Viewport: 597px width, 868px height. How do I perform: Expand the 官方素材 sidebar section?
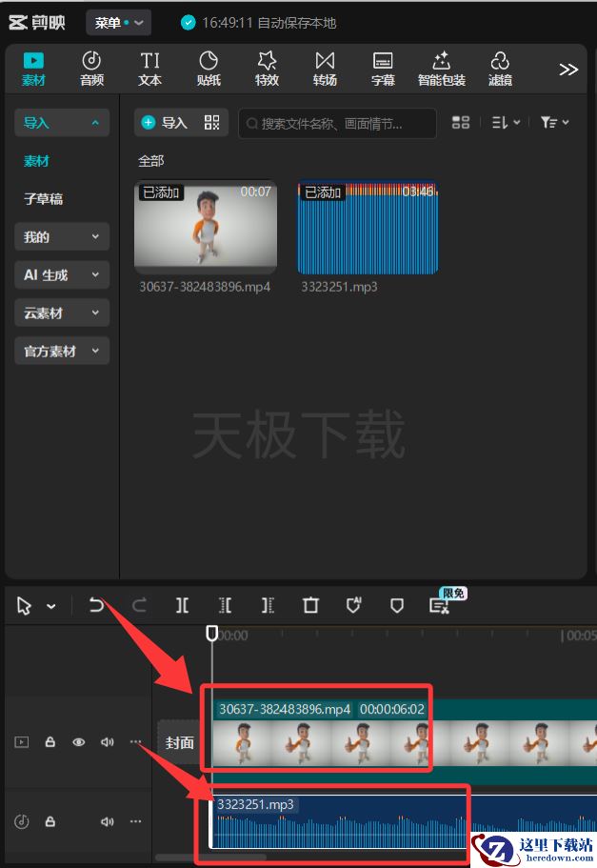coord(62,351)
